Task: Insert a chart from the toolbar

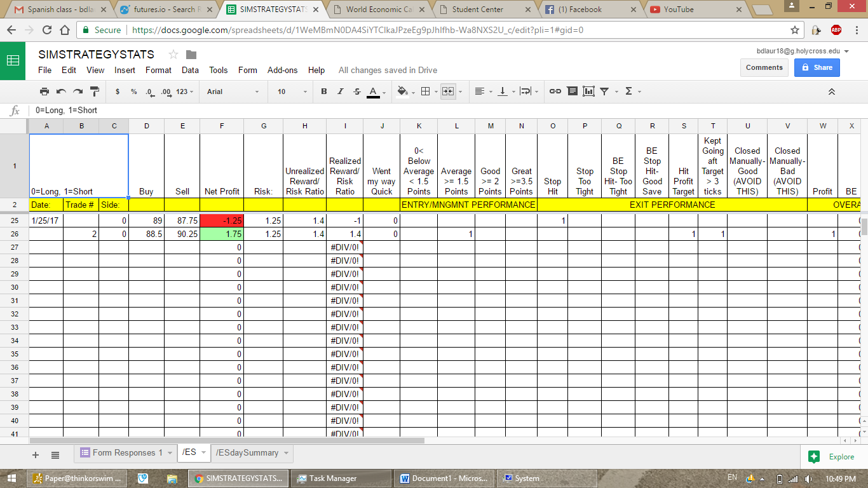Action: [x=588, y=91]
